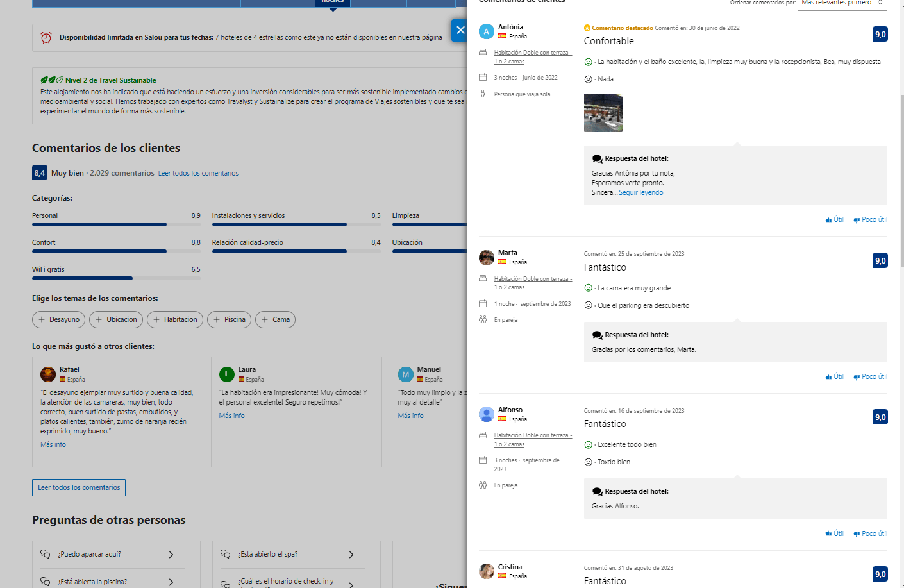
Task: Mark Marta's review as Poco útil
Action: (870, 376)
